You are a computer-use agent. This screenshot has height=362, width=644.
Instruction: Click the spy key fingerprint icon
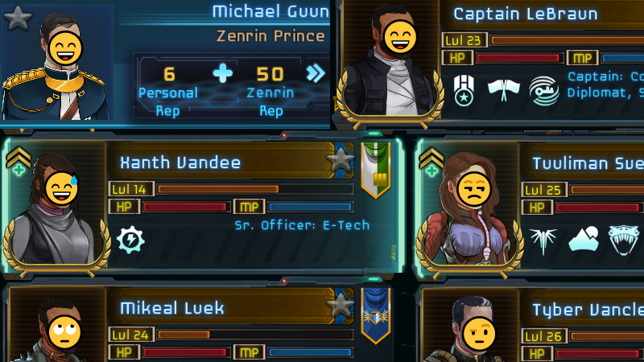point(544,91)
